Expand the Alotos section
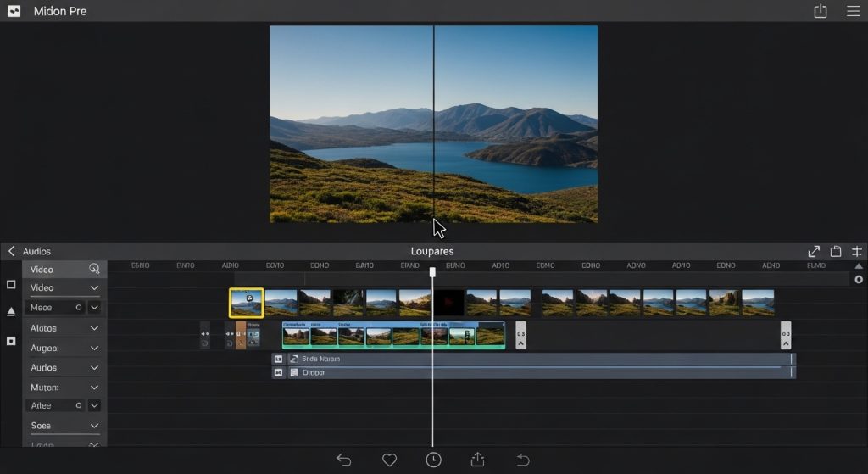The width and height of the screenshot is (868, 474). click(x=94, y=328)
